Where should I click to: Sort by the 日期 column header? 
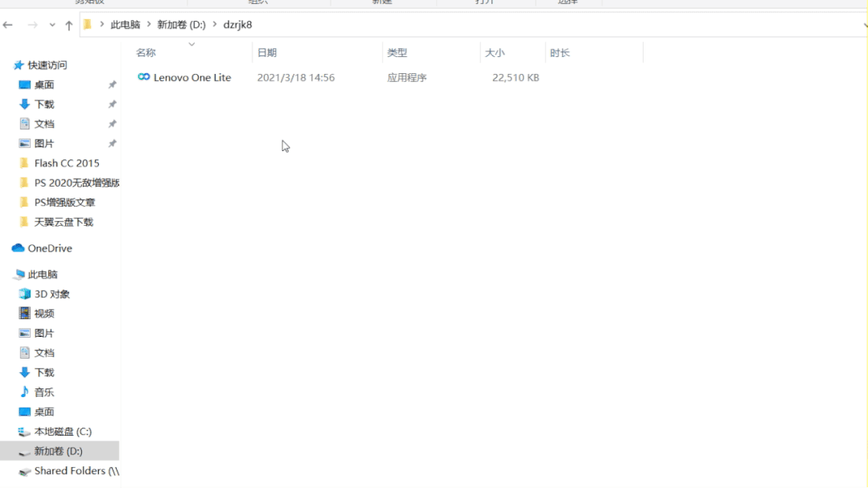point(267,52)
